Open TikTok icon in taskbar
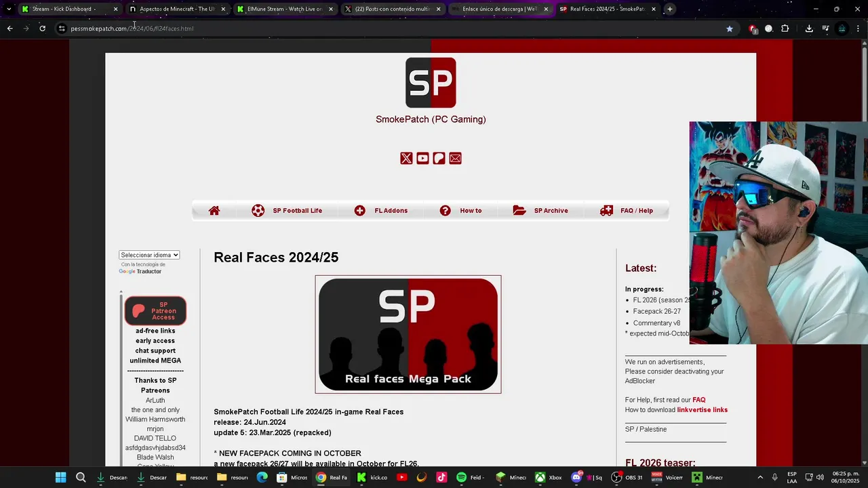The image size is (868, 488). 441,477
